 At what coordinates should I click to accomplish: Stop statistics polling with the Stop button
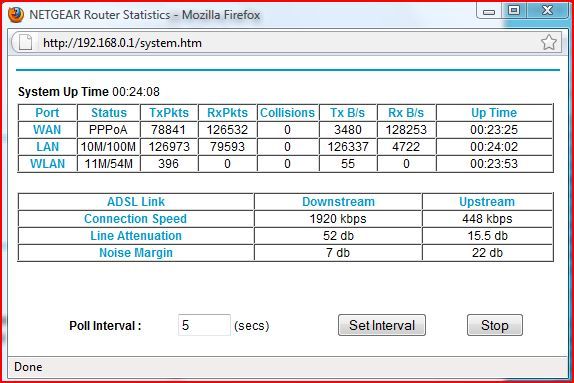point(495,325)
